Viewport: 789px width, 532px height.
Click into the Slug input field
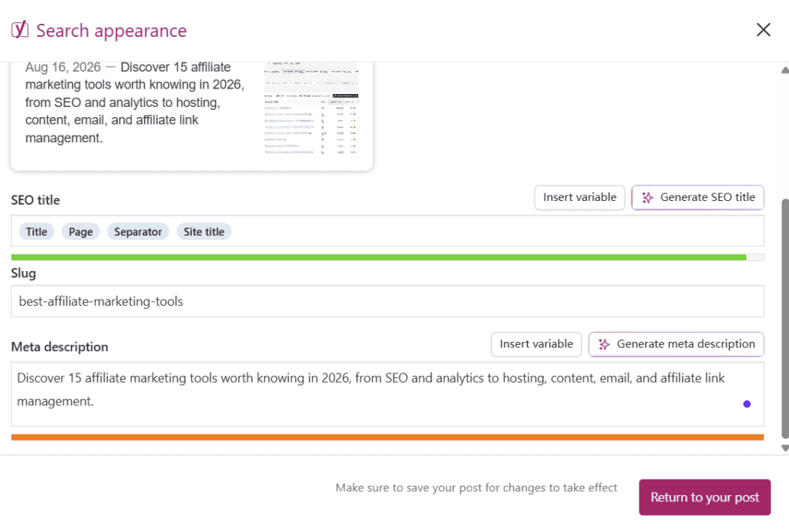(388, 301)
